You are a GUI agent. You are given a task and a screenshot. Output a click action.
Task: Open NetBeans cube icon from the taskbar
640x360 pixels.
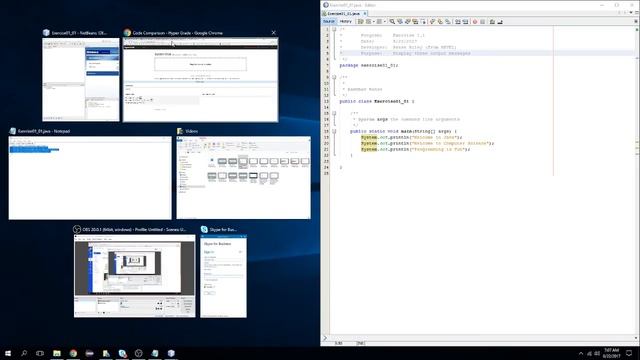pos(171,353)
